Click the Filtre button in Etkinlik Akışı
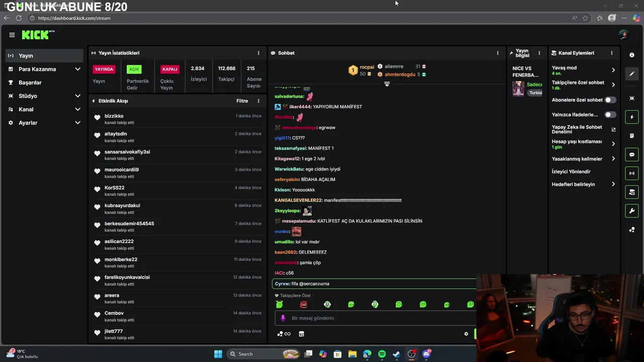 click(x=242, y=101)
